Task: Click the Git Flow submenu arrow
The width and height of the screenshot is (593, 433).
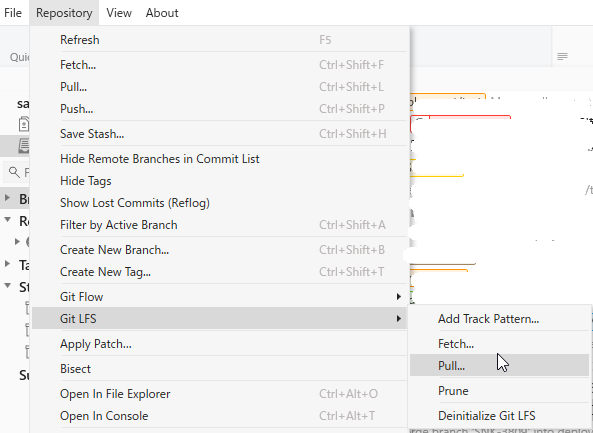Action: [399, 296]
